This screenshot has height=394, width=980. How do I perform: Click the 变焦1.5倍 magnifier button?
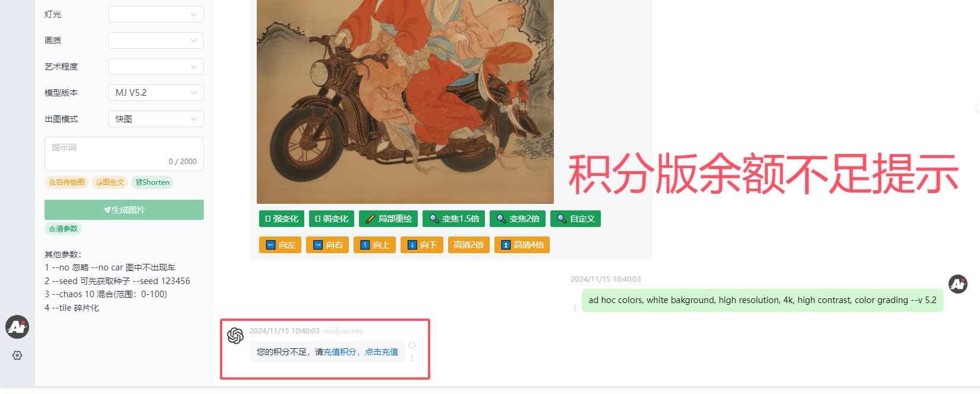tap(454, 219)
